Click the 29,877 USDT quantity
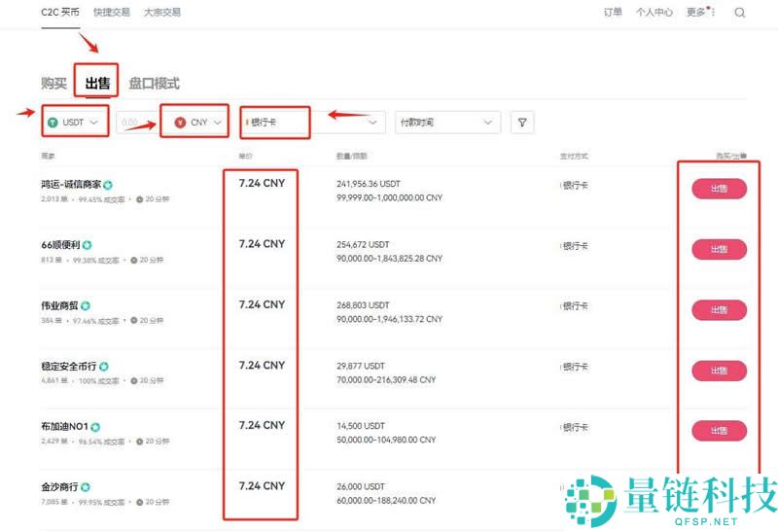Image resolution: width=778 pixels, height=532 pixels. tap(361, 366)
